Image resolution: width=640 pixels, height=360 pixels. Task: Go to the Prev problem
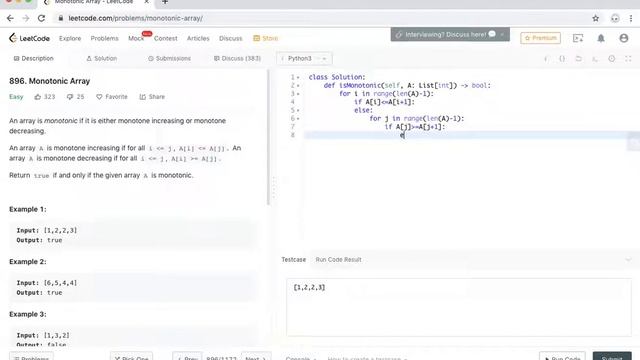[x=187, y=357]
